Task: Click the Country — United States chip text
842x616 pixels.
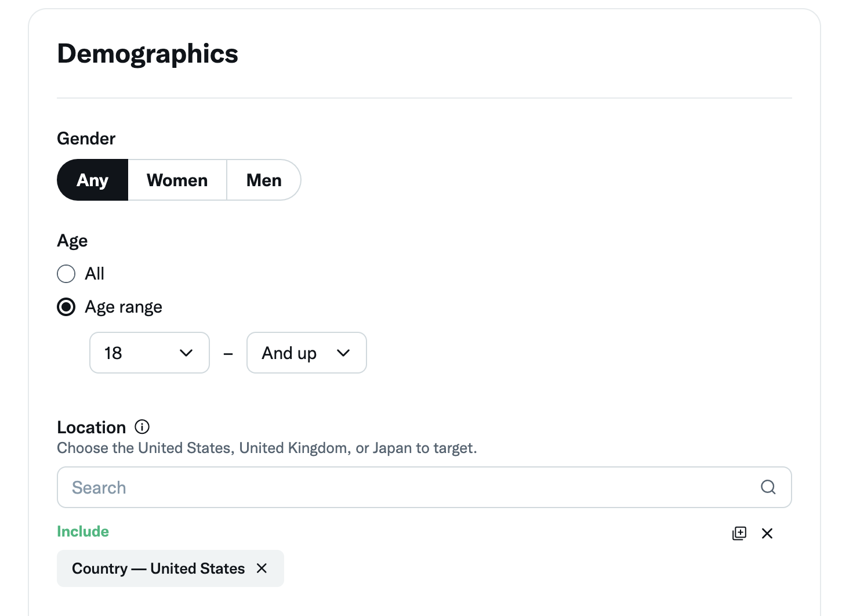Action: point(158,568)
